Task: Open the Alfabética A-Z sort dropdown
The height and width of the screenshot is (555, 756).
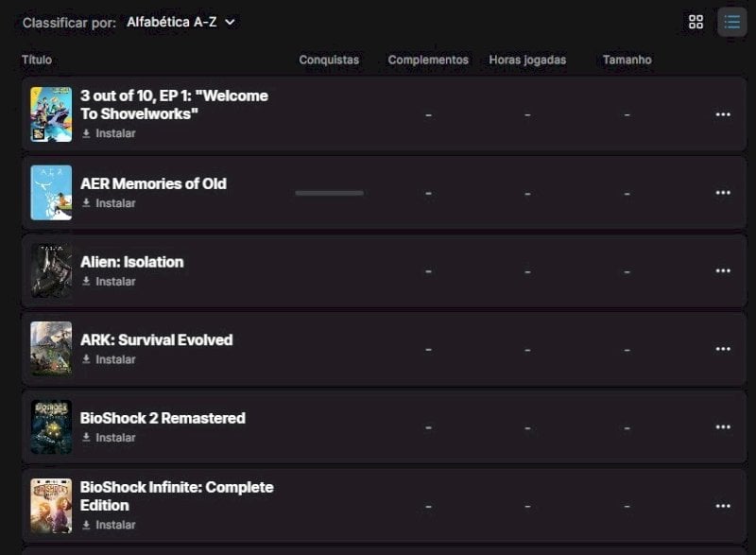Action: 180,22
